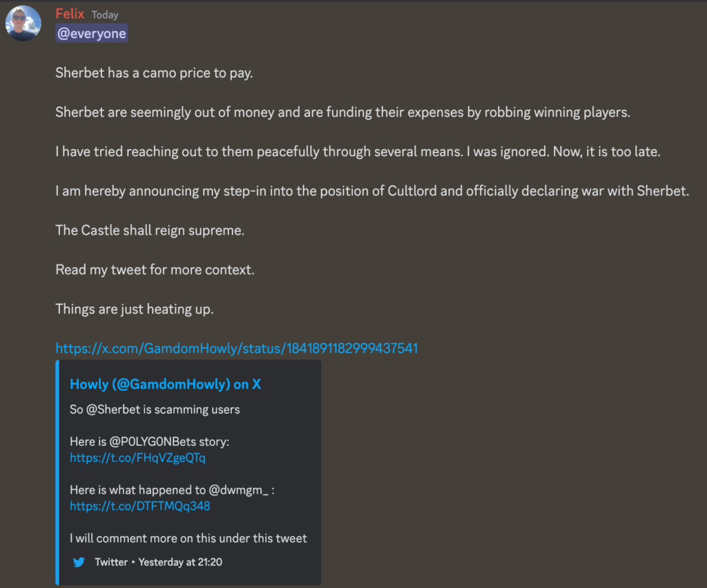
Task: Click the line 'So @Sherbet is scamming users'
Action: point(155,409)
